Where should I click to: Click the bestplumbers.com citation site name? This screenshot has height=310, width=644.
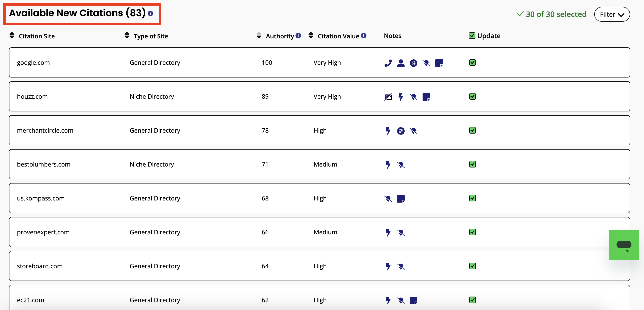click(x=43, y=164)
